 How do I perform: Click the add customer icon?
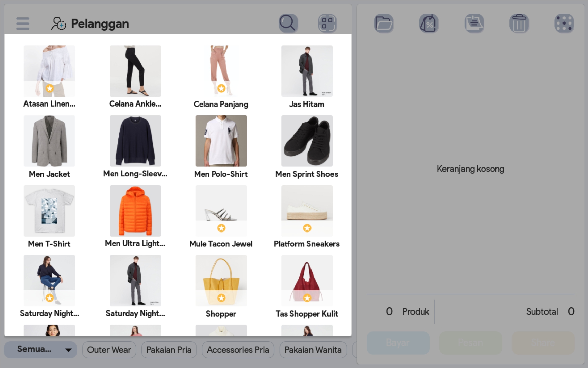tap(58, 23)
